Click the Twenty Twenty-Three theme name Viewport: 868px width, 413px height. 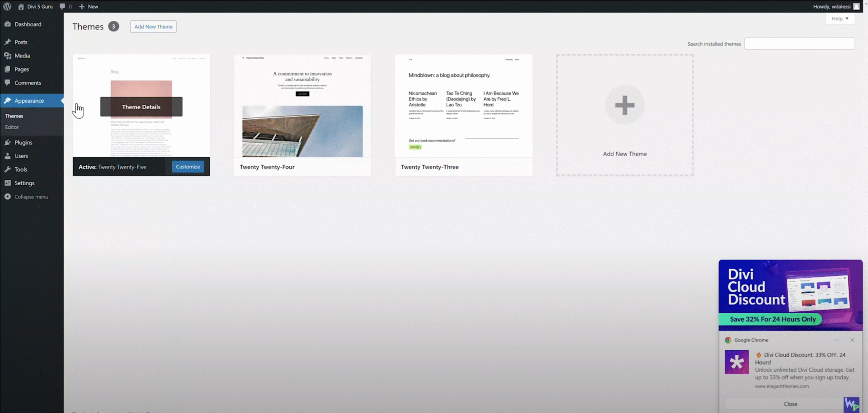430,167
